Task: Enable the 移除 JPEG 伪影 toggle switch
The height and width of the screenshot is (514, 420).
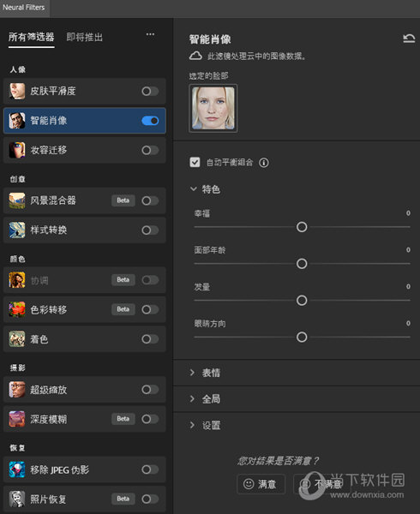Action: [150, 469]
